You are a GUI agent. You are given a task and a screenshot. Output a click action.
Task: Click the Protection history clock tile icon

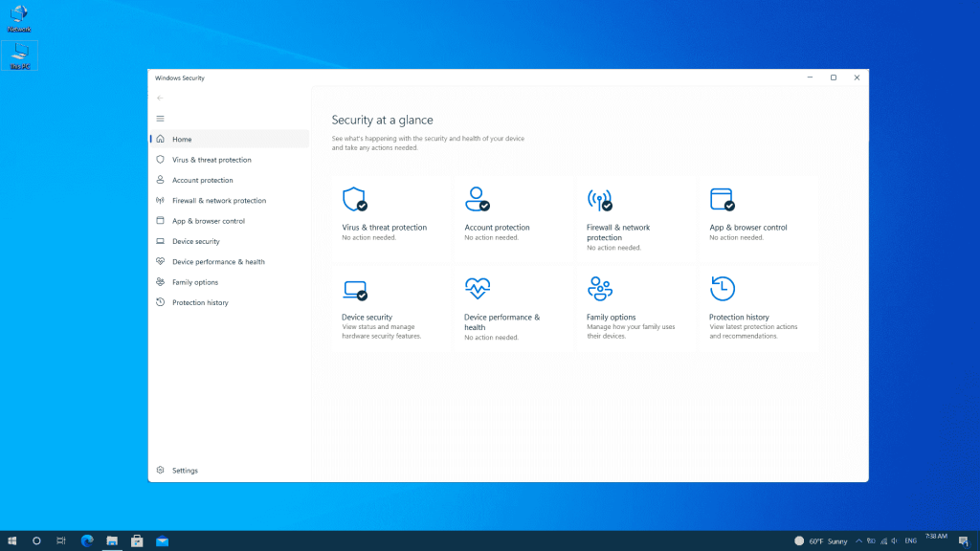point(722,289)
